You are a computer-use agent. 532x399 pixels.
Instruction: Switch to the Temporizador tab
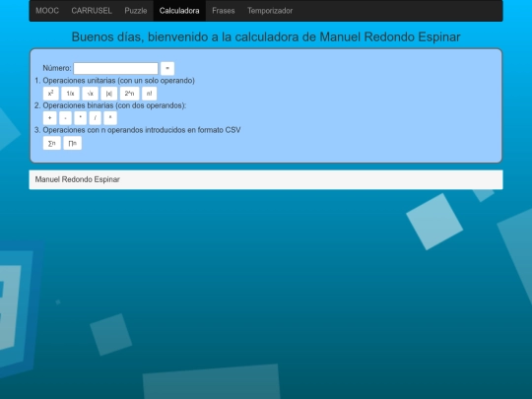[270, 11]
